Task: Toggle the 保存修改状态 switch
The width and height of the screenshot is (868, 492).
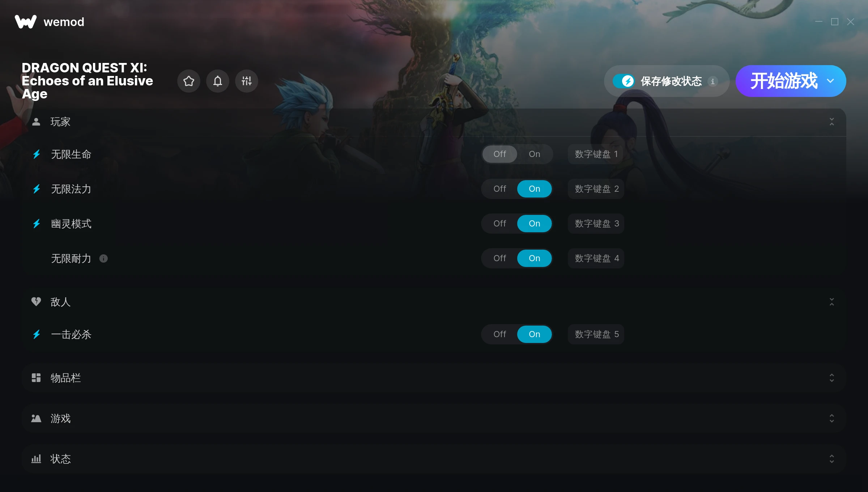Action: pyautogui.click(x=624, y=81)
